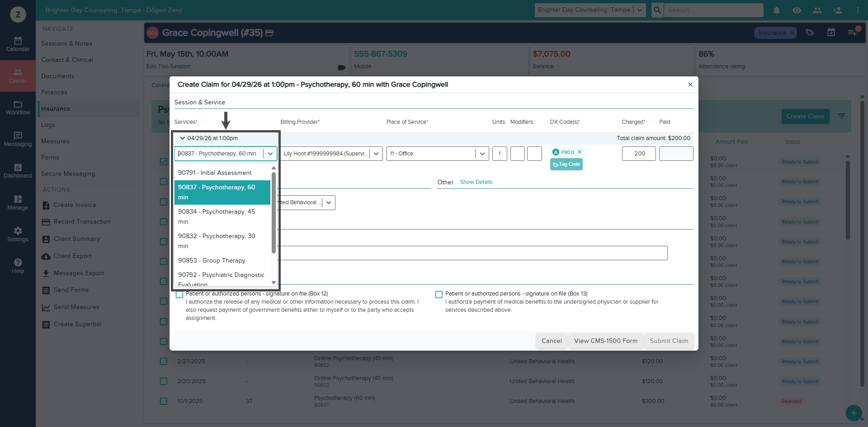The height and width of the screenshot is (427, 868).
Task: Click the add client person icon
Action: click(837, 10)
